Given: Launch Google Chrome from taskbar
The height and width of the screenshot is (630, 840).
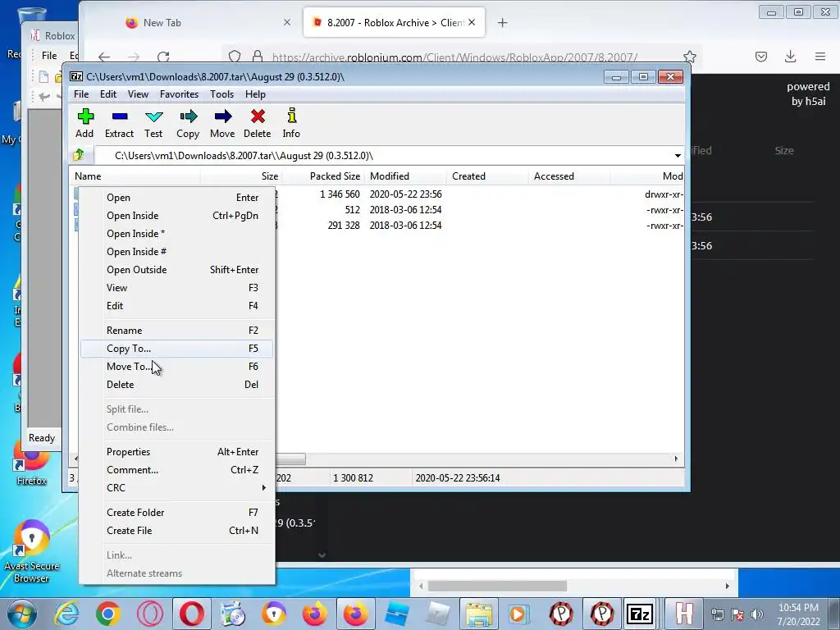Looking at the screenshot, I should coord(107,614).
